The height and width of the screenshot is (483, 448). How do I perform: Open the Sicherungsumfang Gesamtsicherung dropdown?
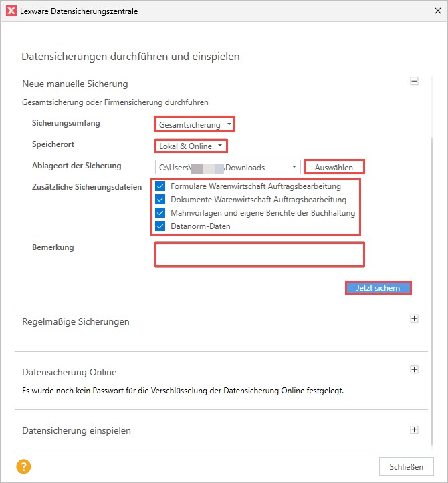tap(195, 125)
